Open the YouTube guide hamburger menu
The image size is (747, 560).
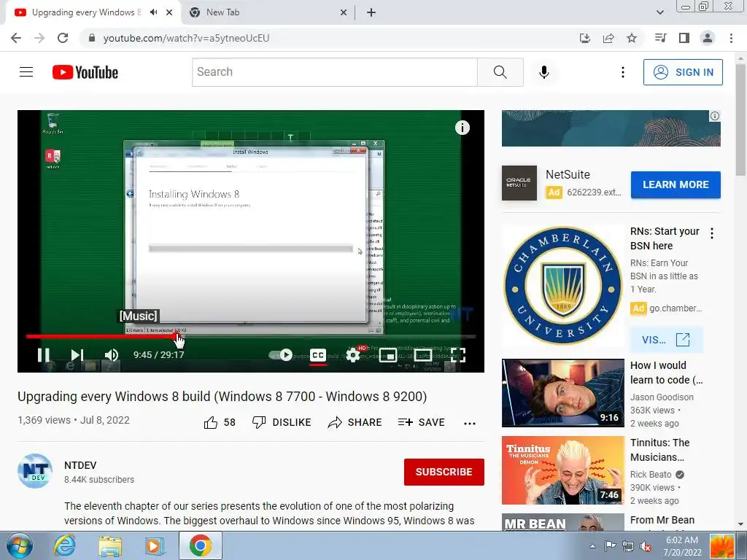coord(26,72)
